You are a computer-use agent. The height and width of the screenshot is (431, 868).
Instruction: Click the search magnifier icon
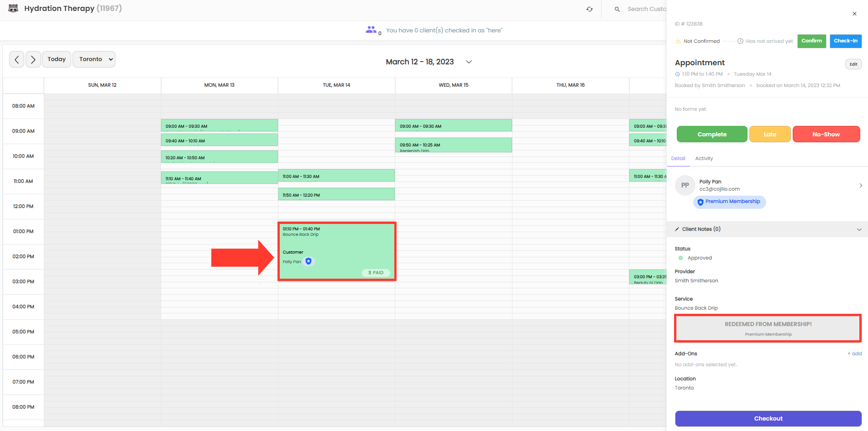617,9
